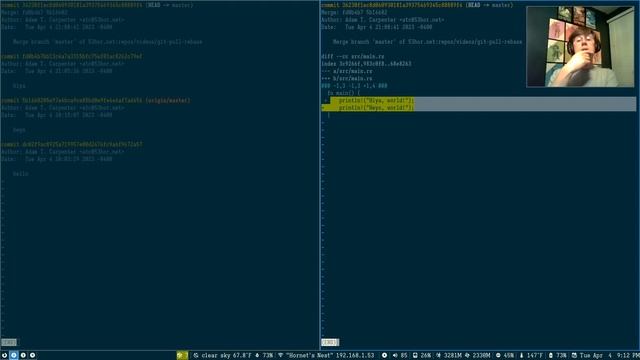Screen dimensions: 640x360
Task: Switch to the fourth workspace circle
Action: [32, 356]
